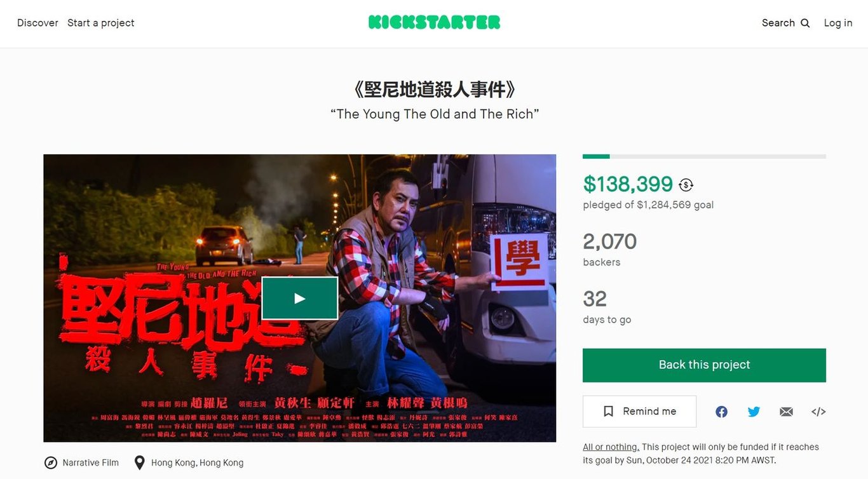868x479 pixels.
Task: Click the location pin icon
Action: 140,462
